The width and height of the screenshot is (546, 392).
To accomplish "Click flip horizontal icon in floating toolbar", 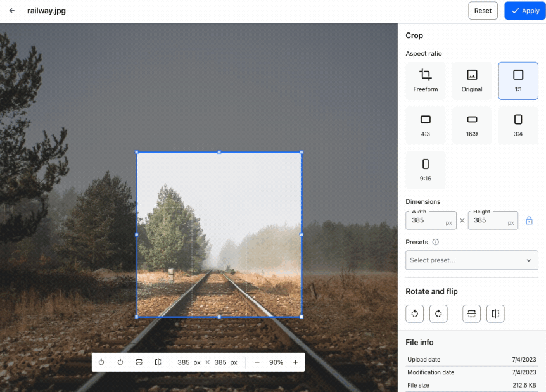I will point(158,362).
